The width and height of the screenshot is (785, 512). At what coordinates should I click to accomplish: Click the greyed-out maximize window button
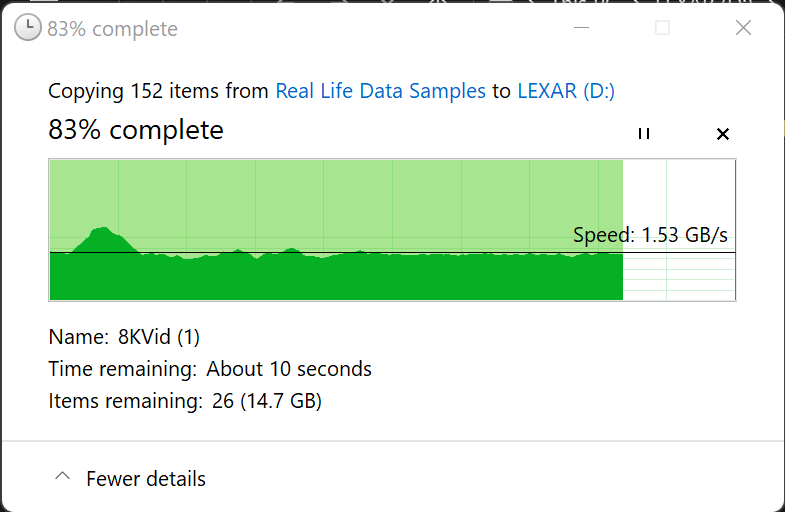pyautogui.click(x=662, y=28)
